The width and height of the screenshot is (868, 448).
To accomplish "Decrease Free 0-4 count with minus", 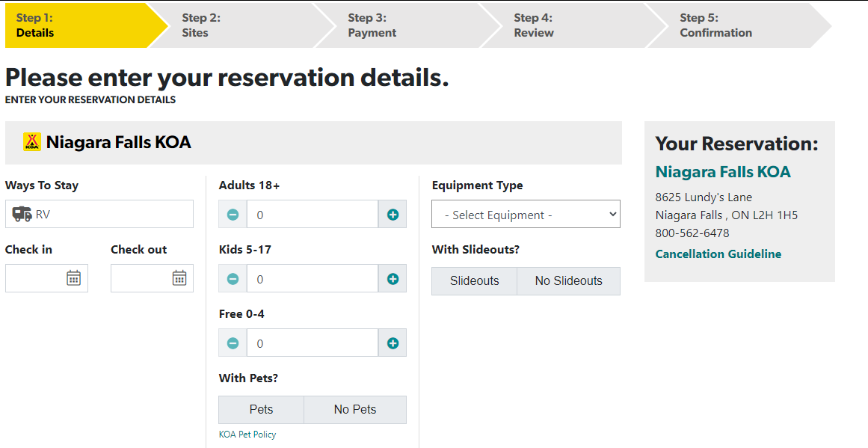I will pyautogui.click(x=233, y=343).
